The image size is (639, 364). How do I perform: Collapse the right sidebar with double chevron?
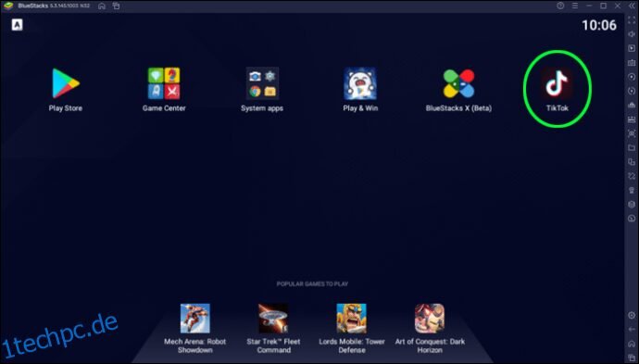(x=632, y=6)
